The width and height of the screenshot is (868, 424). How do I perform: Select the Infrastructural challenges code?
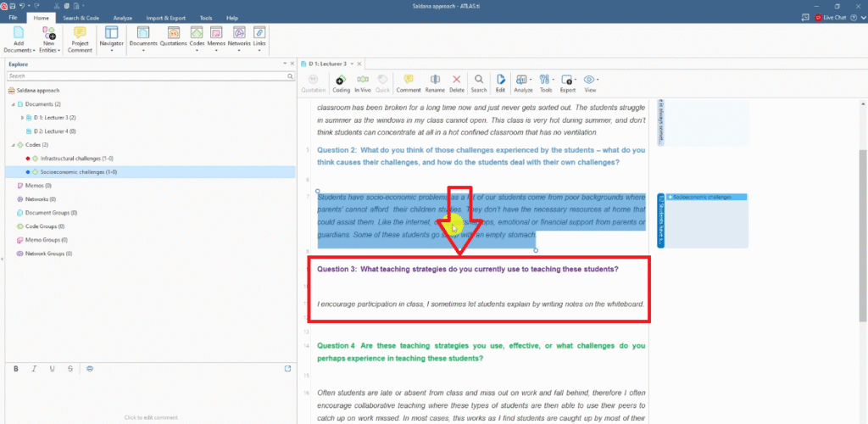[x=78, y=159]
